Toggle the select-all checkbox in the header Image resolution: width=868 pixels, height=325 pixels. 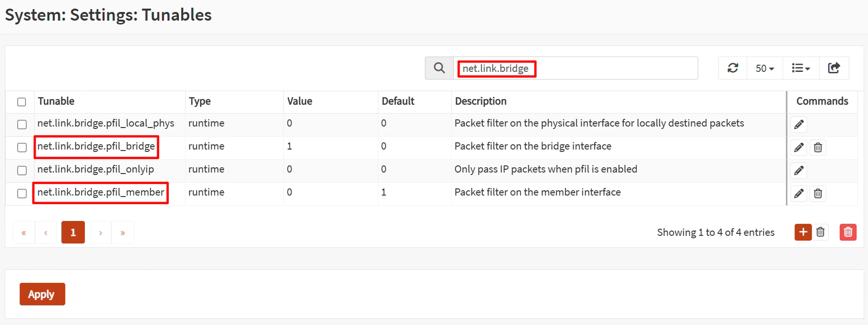[x=22, y=102]
